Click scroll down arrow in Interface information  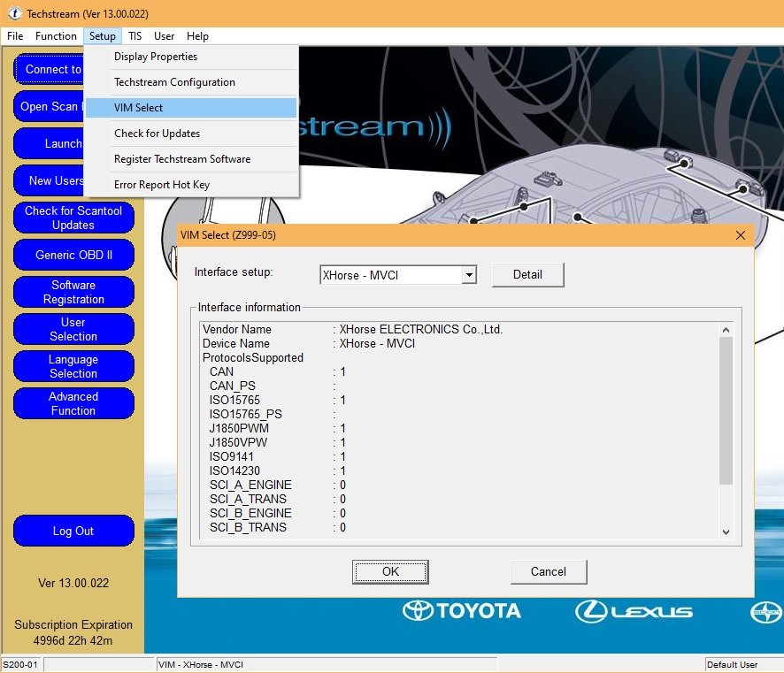coord(726,532)
